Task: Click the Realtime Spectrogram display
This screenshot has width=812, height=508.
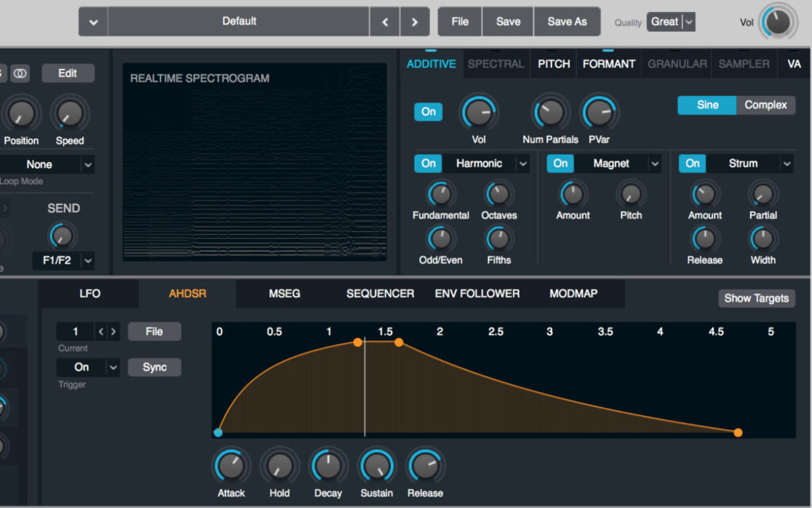Action: tap(255, 162)
